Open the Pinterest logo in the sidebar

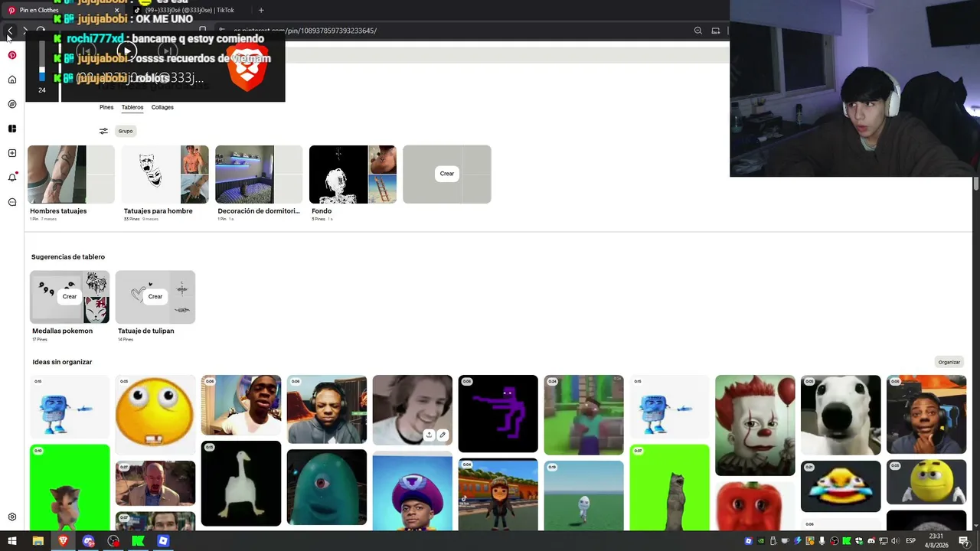pos(12,55)
